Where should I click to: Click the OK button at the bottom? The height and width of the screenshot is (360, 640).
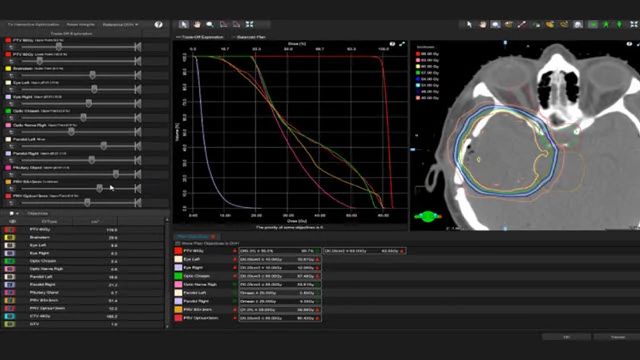tap(566, 337)
